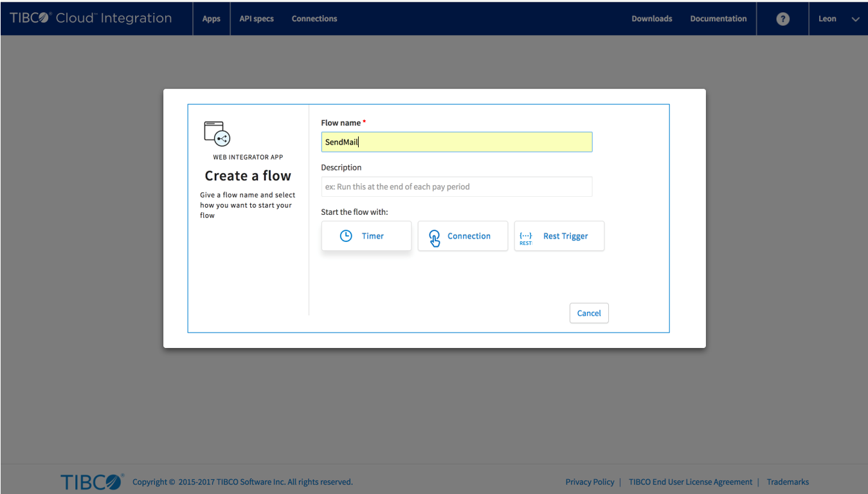Select the Rest Trigger REST icon option
Image resolution: width=868 pixels, height=494 pixels.
(x=526, y=237)
